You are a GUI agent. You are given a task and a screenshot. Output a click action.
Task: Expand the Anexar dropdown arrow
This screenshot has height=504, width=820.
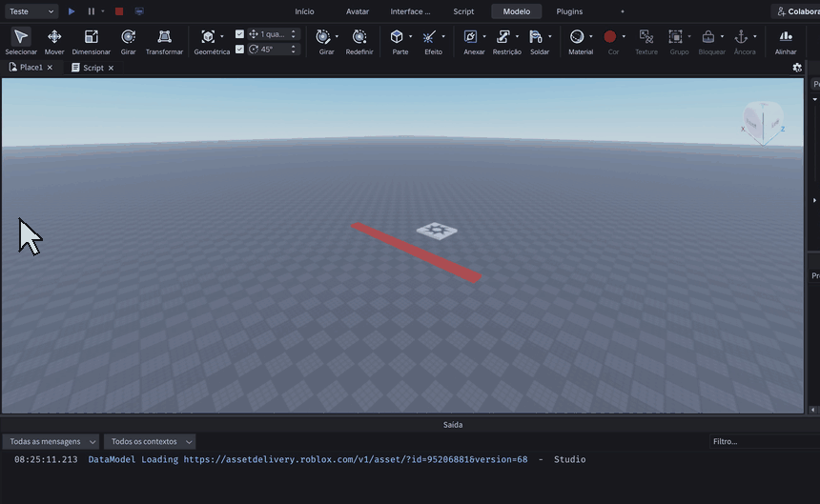[x=484, y=36]
